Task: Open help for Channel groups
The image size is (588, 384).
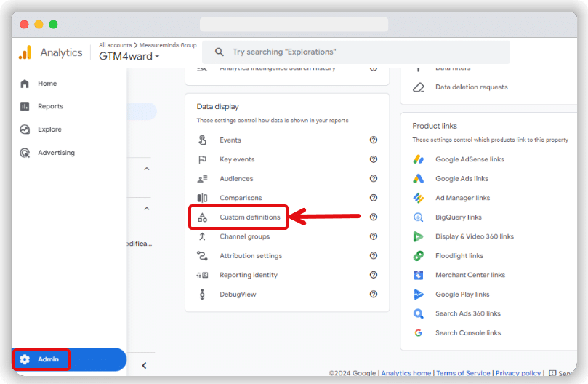Action: point(374,236)
